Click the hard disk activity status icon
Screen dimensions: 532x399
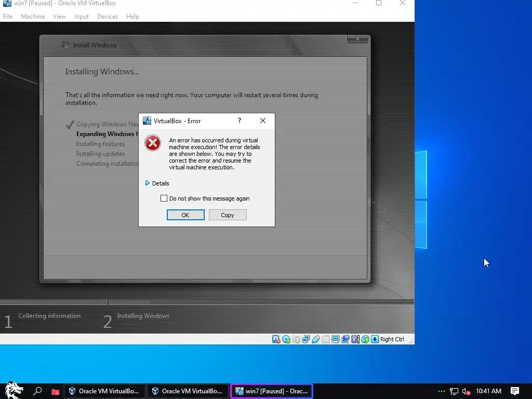(276, 339)
